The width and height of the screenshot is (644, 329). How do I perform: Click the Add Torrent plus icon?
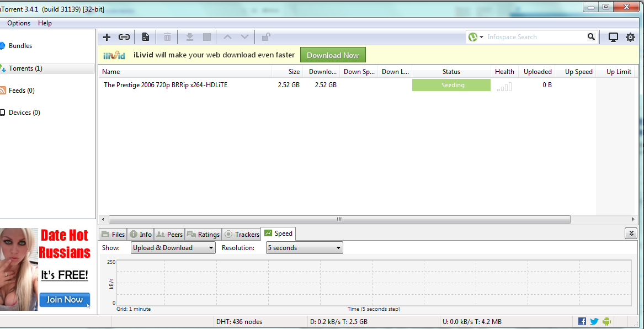click(107, 38)
